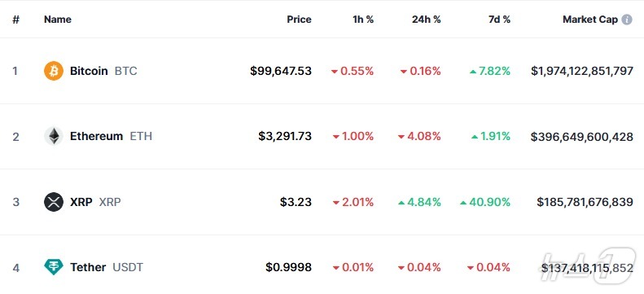
Task: Sort by the 7d % column header
Action: (x=499, y=20)
